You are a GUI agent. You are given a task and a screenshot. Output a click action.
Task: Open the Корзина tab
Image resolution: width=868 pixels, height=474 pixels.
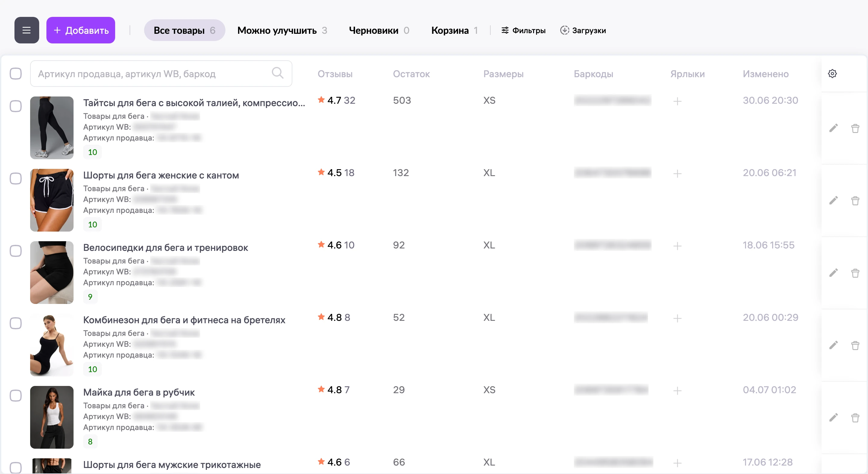pos(454,30)
